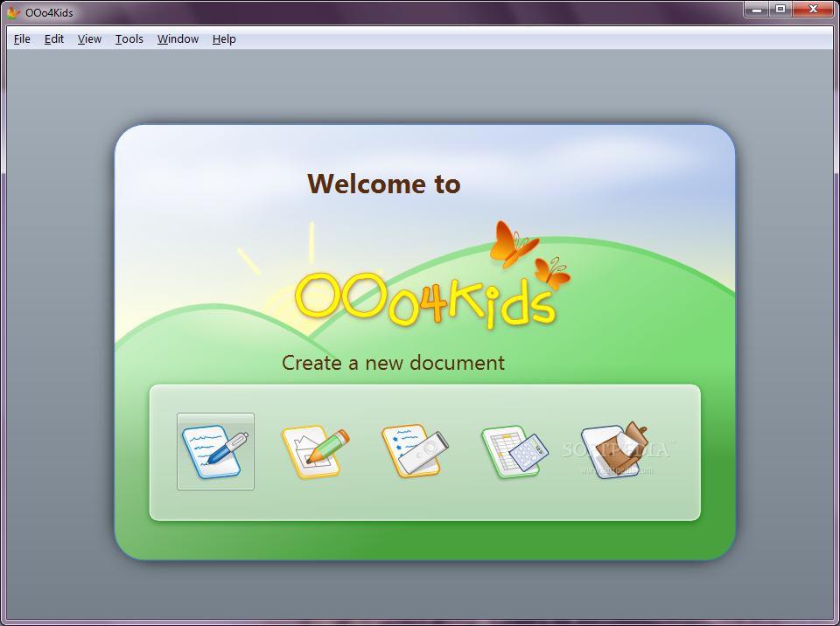Open the Window menu
Screen dimensions: 840x626
[x=178, y=39]
